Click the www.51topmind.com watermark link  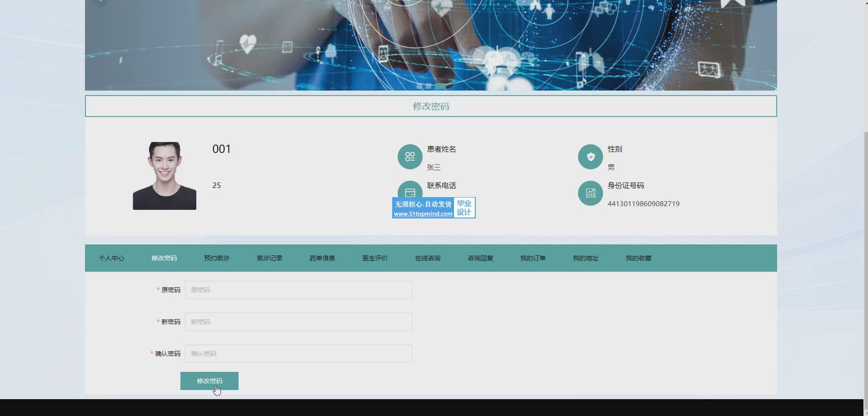coord(423,214)
